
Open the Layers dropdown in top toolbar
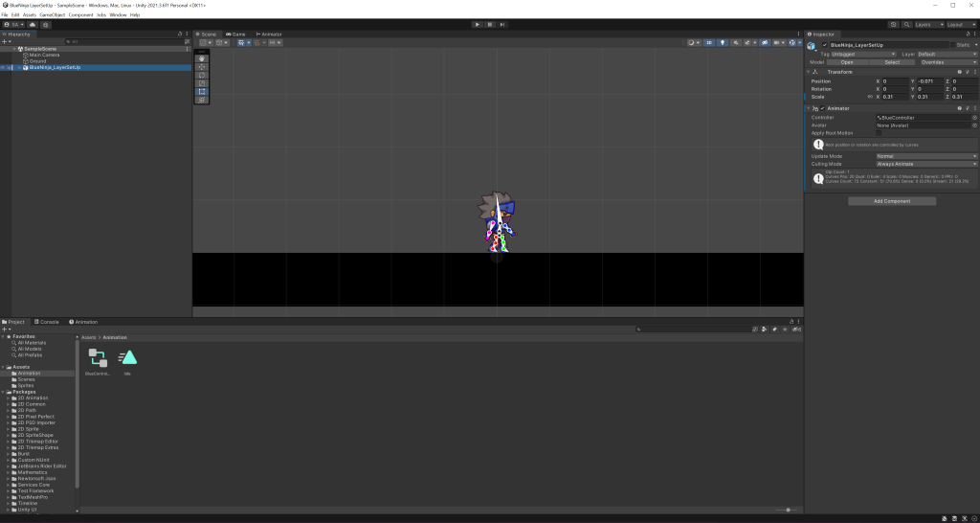(x=926, y=24)
